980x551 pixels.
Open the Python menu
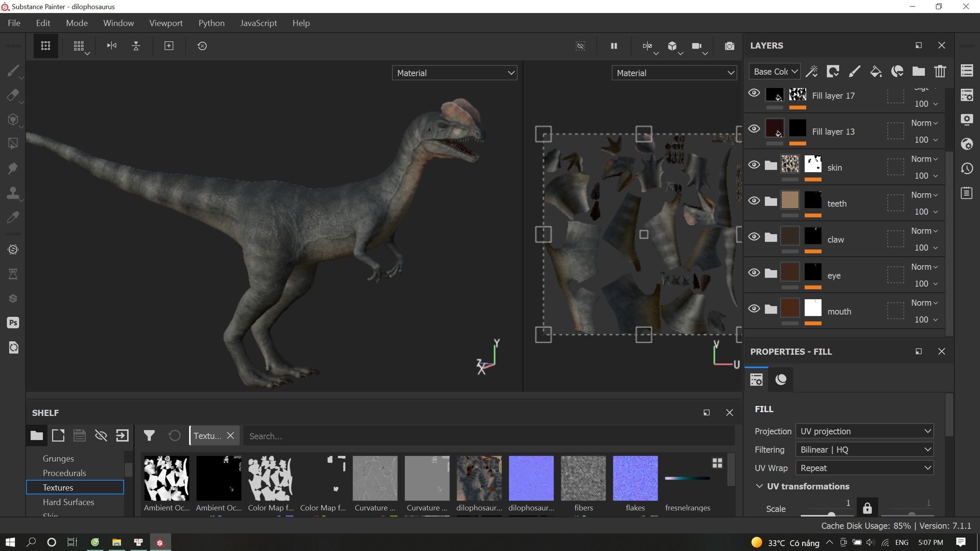tap(211, 23)
